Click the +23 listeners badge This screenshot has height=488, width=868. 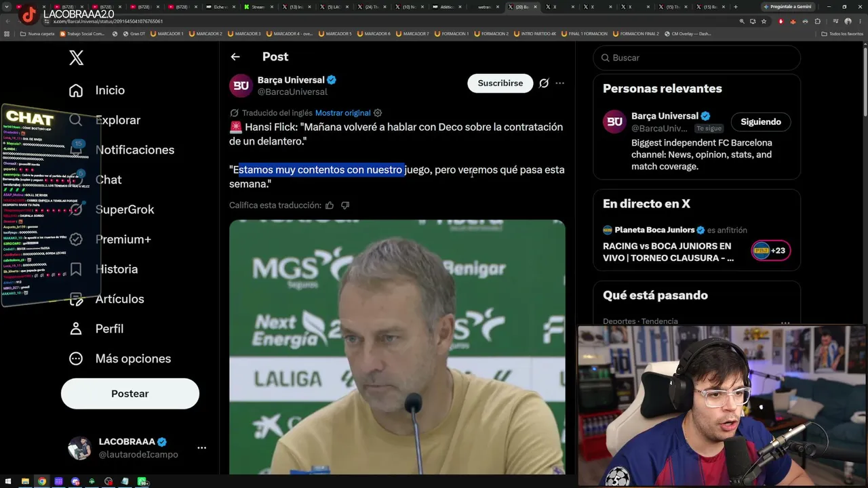point(771,251)
